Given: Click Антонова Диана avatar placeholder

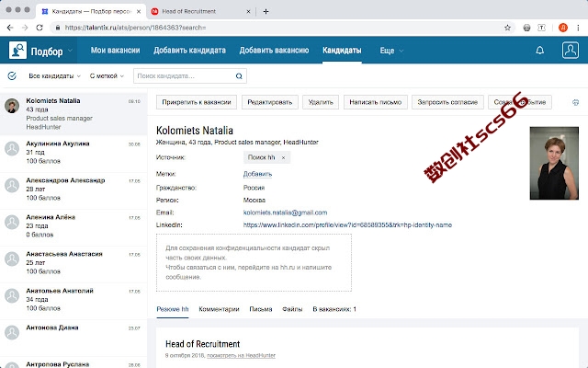Looking at the screenshot, I should tap(12, 333).
